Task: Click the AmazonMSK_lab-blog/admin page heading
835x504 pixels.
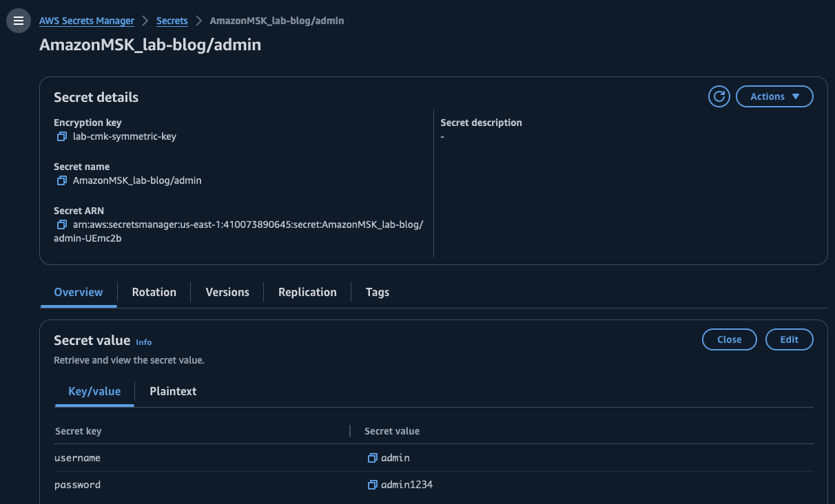Action: [150, 45]
